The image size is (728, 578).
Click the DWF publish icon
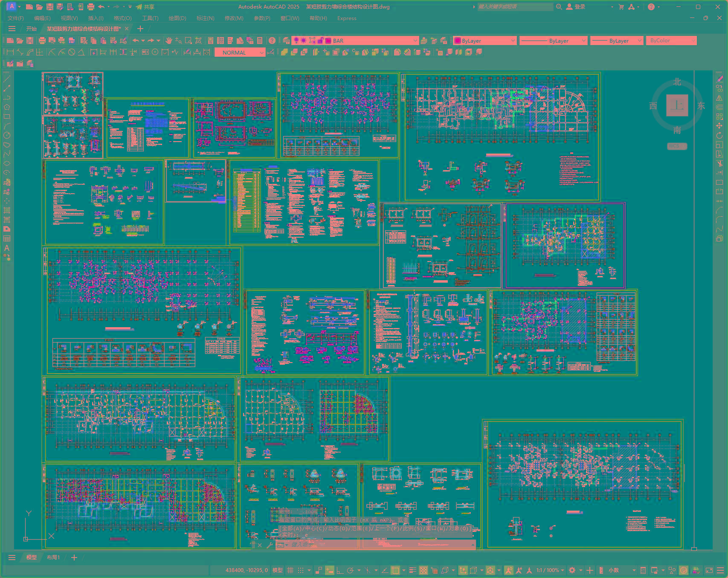click(72, 41)
